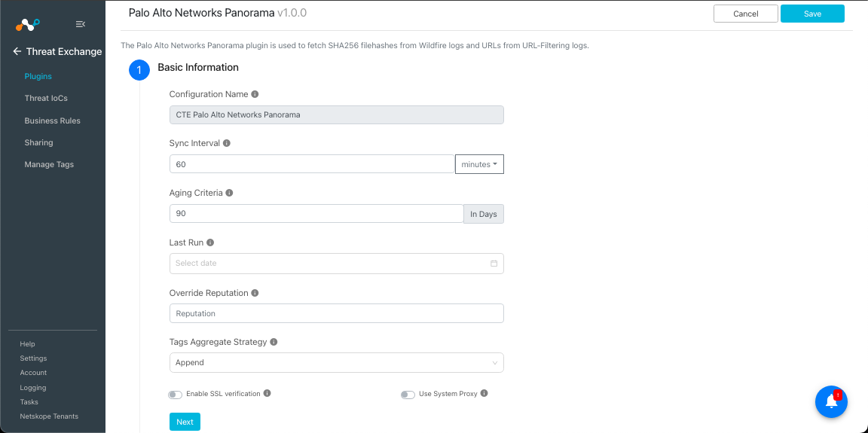Open the Last Run calendar icon

coord(494,264)
